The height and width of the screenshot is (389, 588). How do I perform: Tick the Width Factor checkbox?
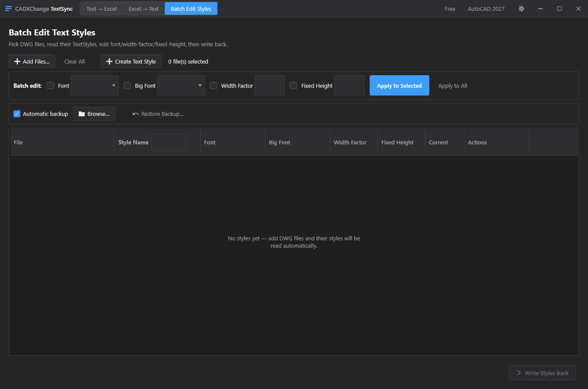(x=213, y=86)
